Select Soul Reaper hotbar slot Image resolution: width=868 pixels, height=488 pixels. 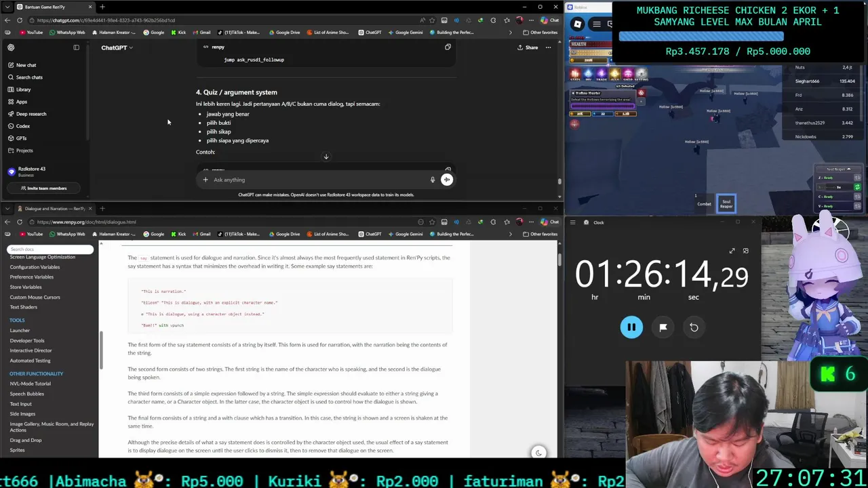pos(726,203)
